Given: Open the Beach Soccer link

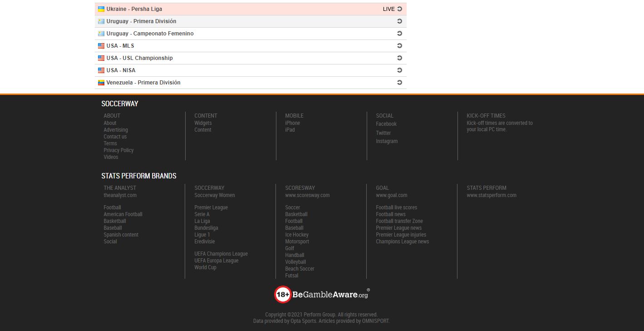Looking at the screenshot, I should click(x=300, y=269).
